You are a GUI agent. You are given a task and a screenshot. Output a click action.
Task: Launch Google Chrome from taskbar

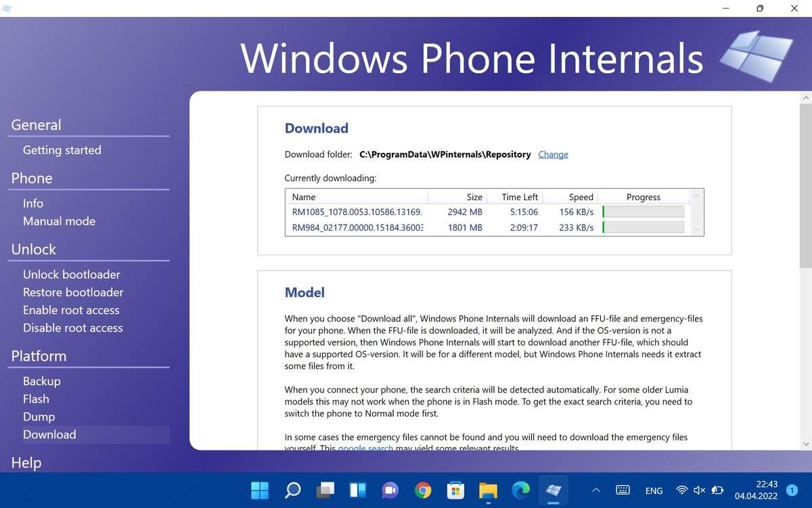coord(423,490)
